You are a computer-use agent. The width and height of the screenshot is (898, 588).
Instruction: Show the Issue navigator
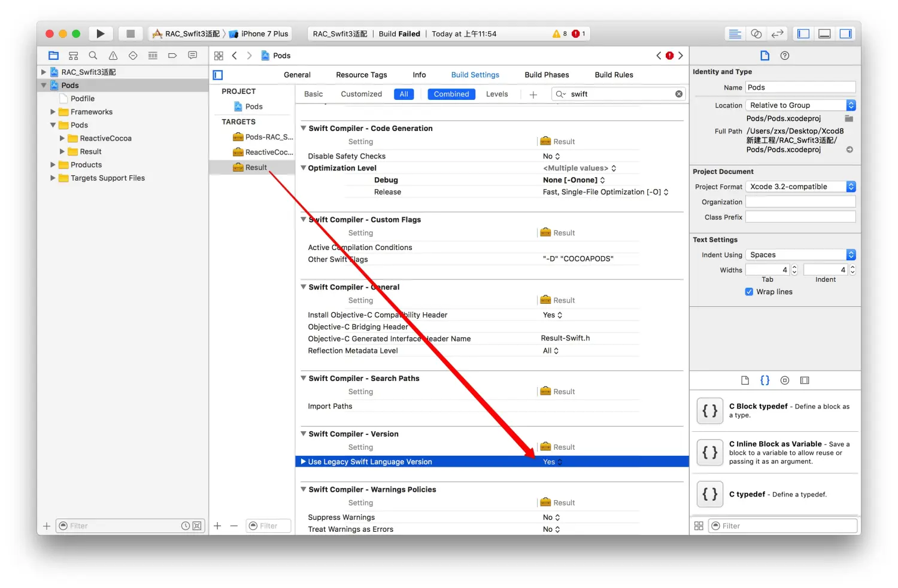[113, 56]
